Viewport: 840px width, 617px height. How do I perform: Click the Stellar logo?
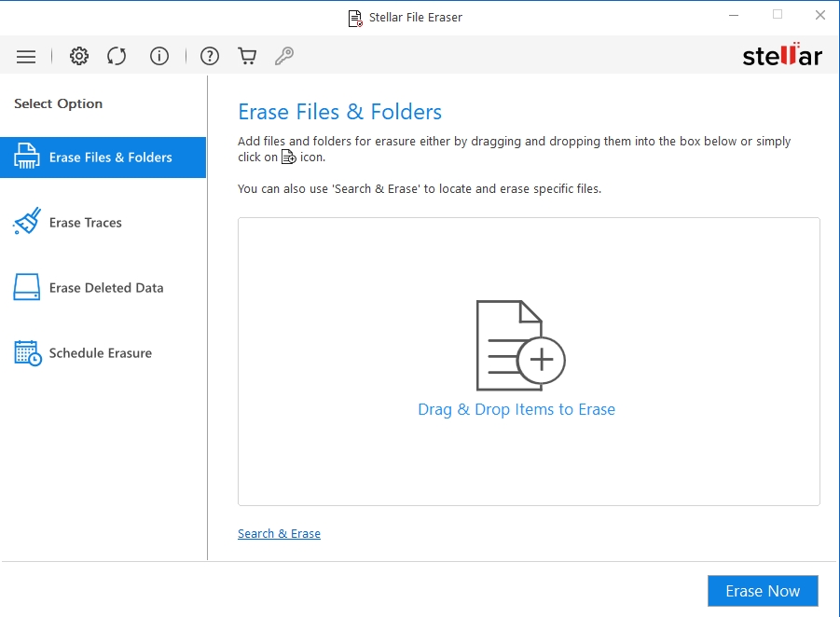click(781, 55)
